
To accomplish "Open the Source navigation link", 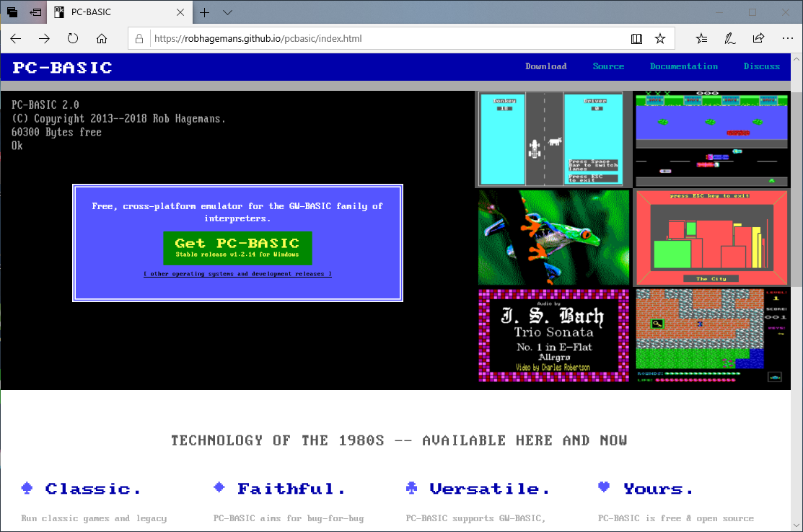I will click(608, 66).
